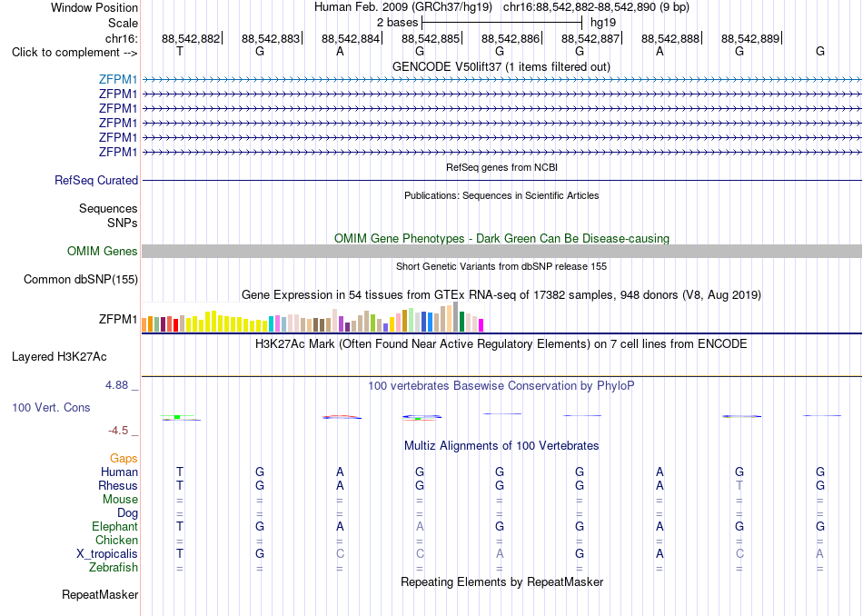
Task: Click the 88,542,883 position label
Action: point(270,38)
